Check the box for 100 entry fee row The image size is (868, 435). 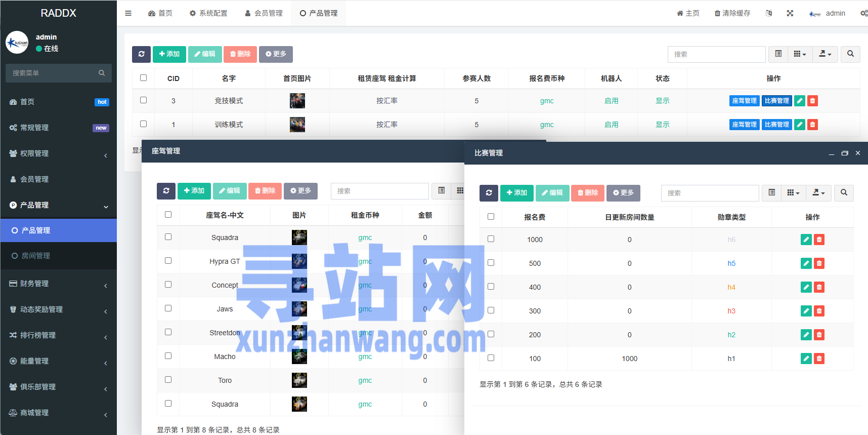pyautogui.click(x=491, y=358)
